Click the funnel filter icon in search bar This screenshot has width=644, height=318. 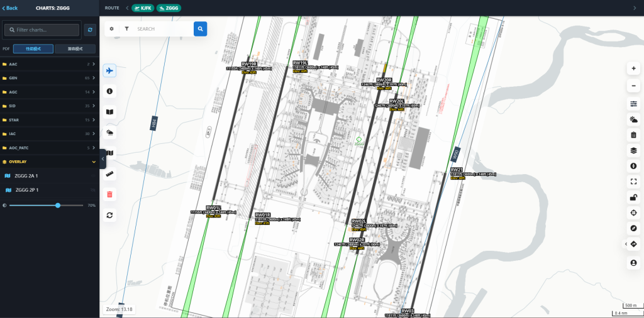pyautogui.click(x=126, y=29)
